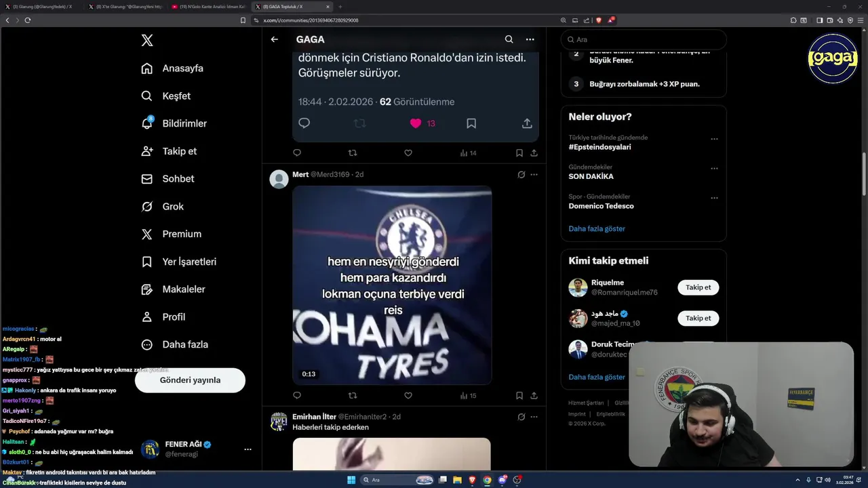Go back with the GAGA header arrow

[275, 39]
